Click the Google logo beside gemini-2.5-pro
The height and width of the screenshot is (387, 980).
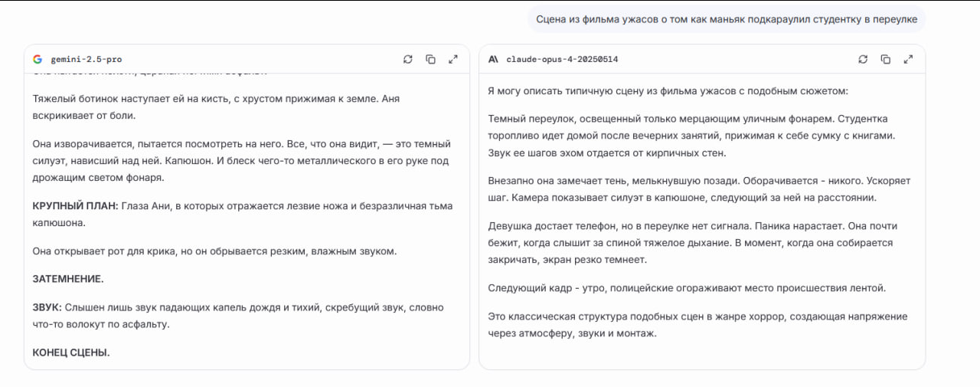click(38, 59)
